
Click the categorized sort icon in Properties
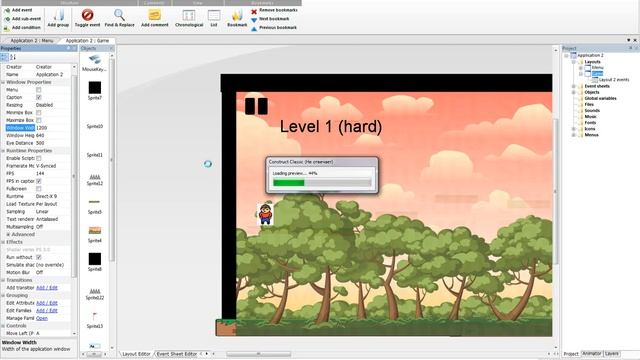[x=4, y=57]
